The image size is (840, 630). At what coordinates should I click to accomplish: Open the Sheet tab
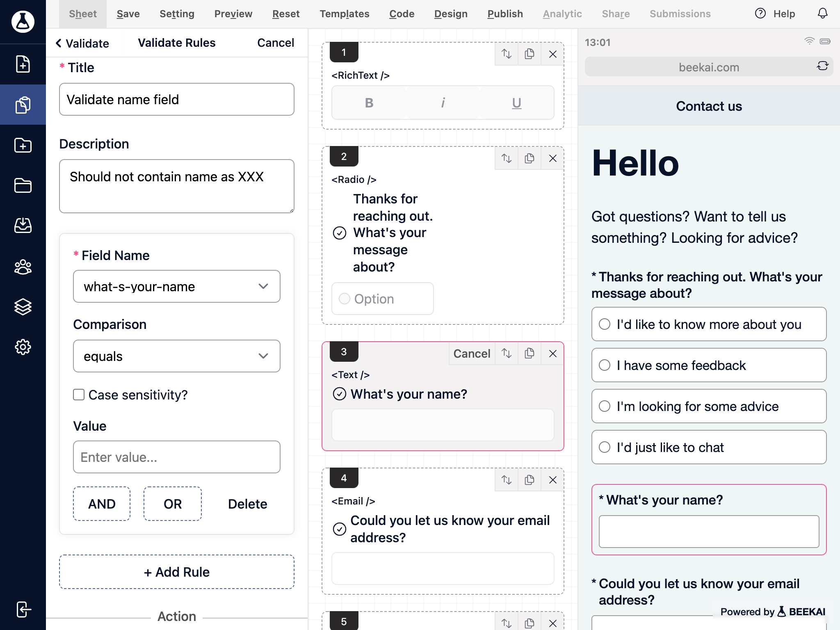[x=83, y=14]
